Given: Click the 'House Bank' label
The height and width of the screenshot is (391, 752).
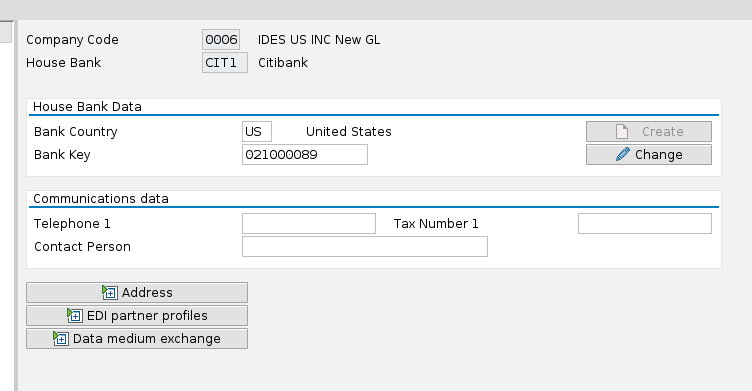Looking at the screenshot, I should pyautogui.click(x=64, y=62).
